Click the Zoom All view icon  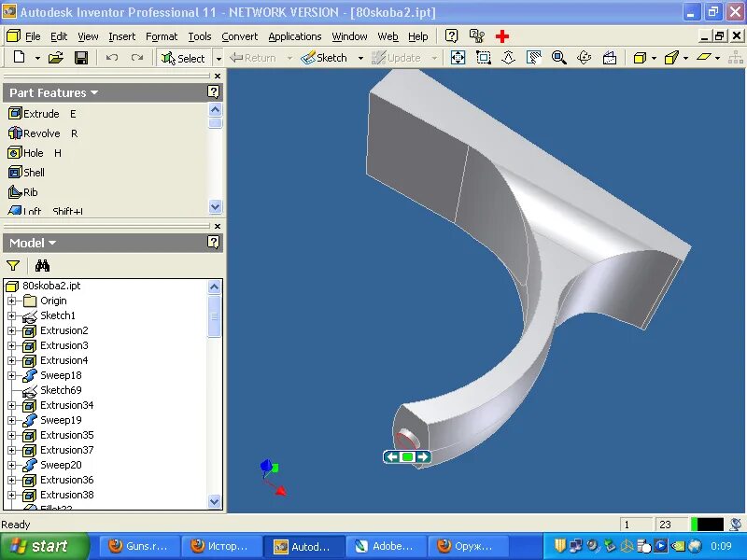[458, 58]
